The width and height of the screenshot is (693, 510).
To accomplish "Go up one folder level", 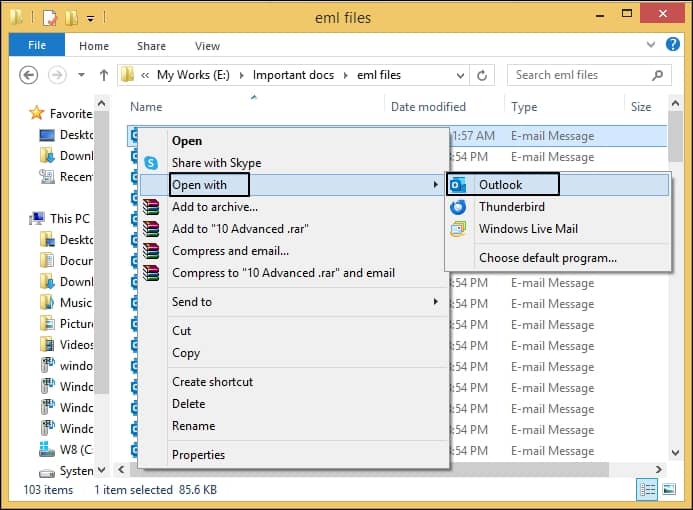I will [104, 75].
